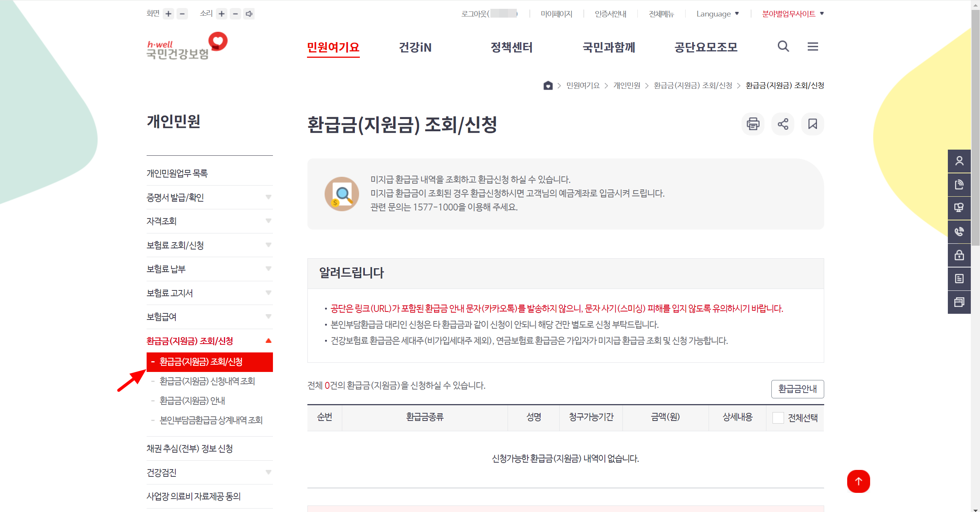The height and width of the screenshot is (512, 980).
Task: Toggle the sound speaker mute icon
Action: (x=249, y=14)
